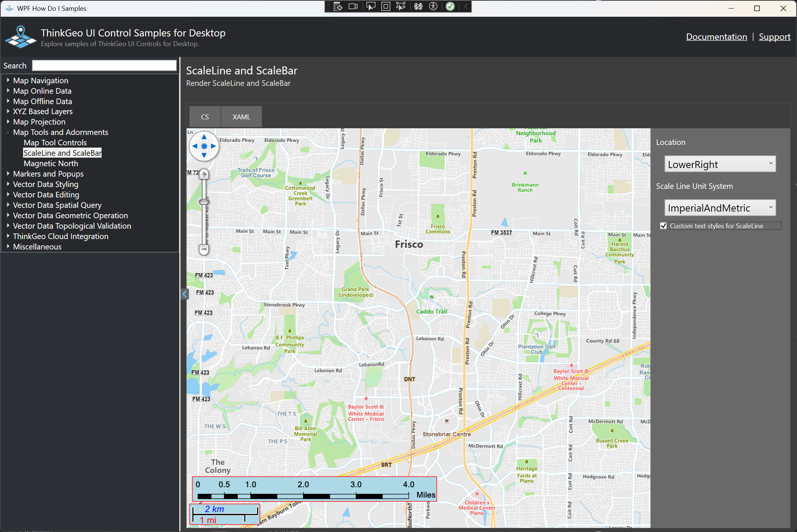The width and height of the screenshot is (797, 532).
Task: Expand the Vector Data Styling category
Action: click(x=8, y=184)
